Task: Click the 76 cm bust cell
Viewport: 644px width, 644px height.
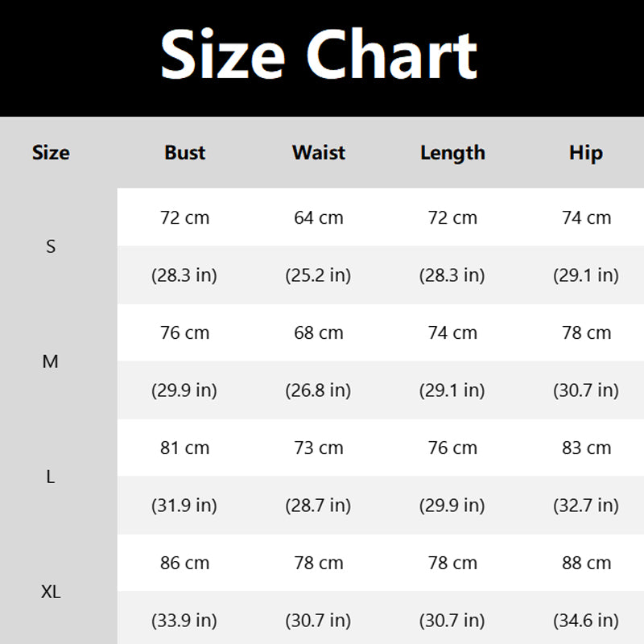Action: click(184, 332)
